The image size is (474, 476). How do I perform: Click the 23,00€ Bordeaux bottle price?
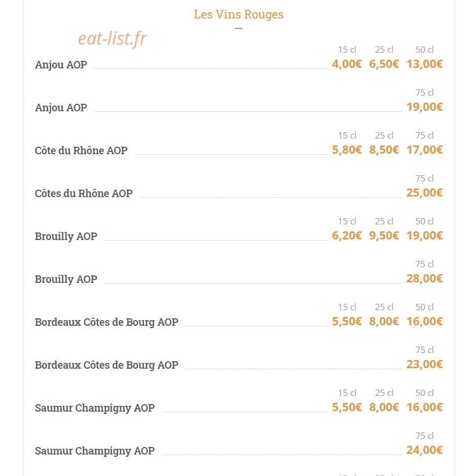click(425, 364)
